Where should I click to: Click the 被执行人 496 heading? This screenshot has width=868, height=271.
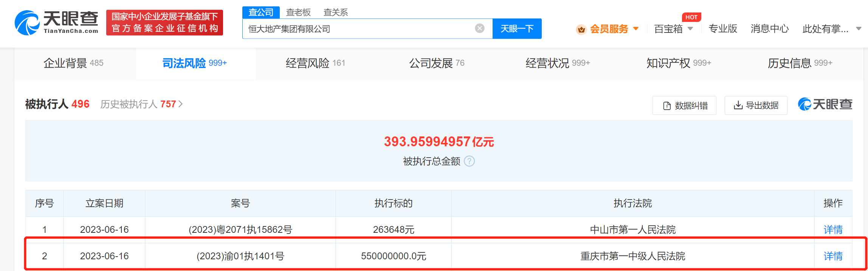point(57,104)
